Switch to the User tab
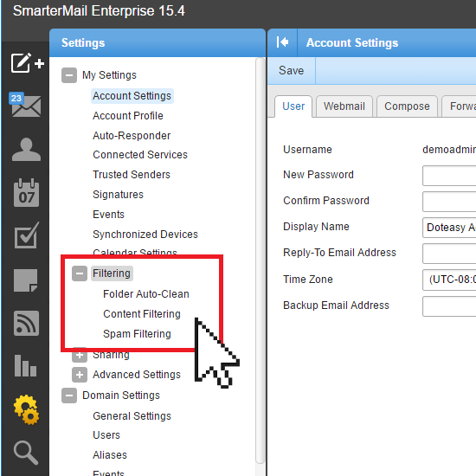 click(293, 106)
